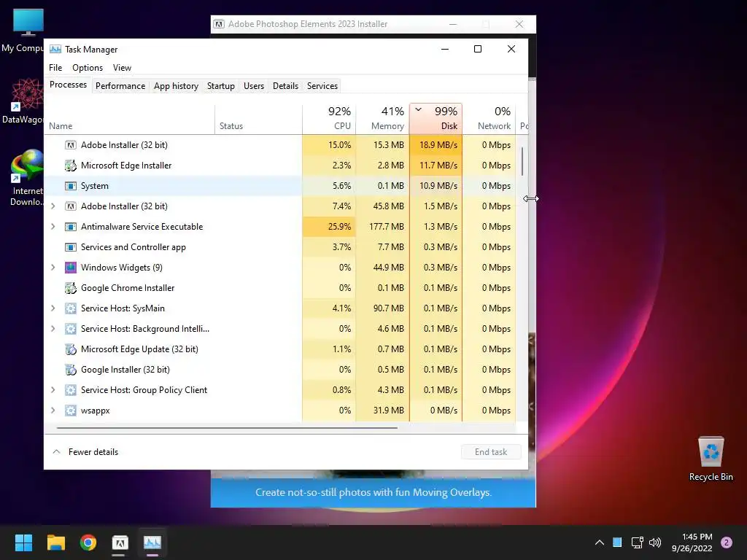
Task: Click the Service Host: Background Intelli... gear icon
Action: point(71,329)
